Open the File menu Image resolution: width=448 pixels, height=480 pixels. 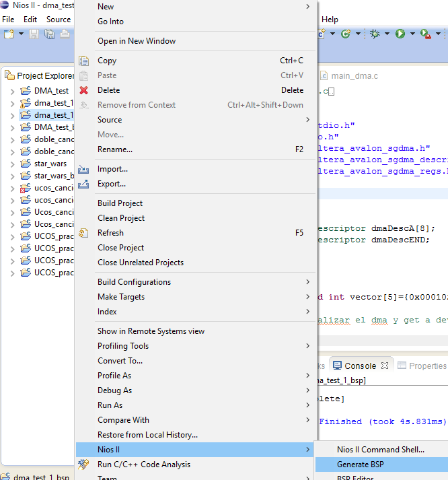tap(8, 20)
